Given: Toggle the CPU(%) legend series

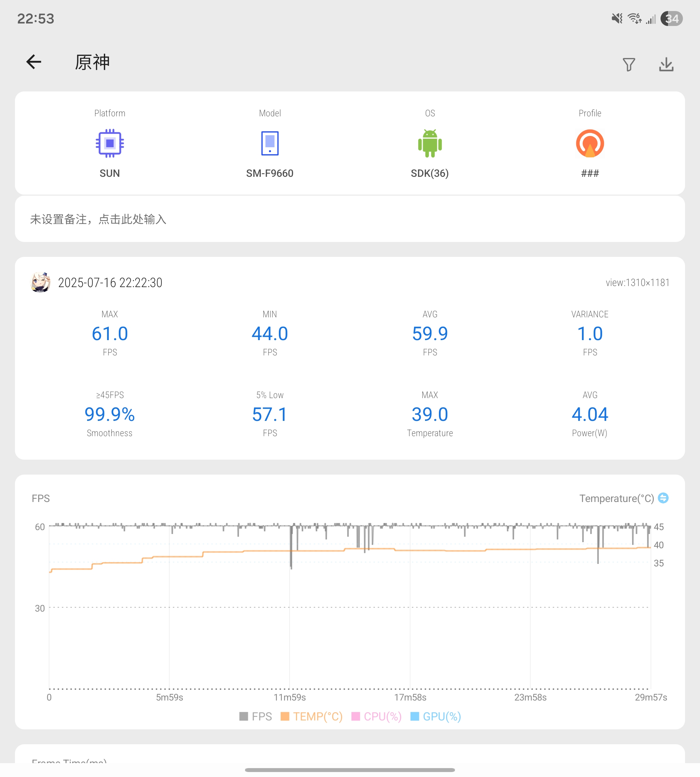Looking at the screenshot, I should click(x=377, y=717).
